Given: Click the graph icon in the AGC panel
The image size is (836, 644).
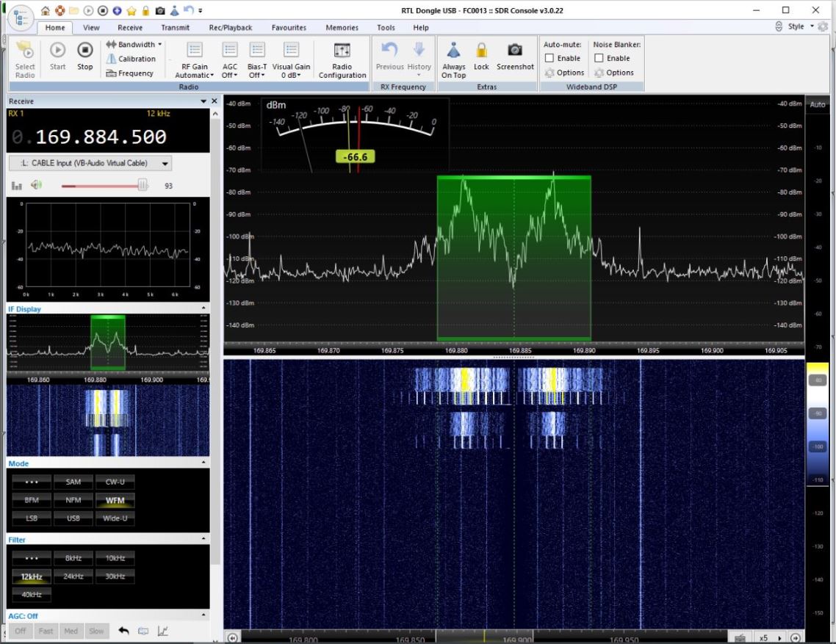Looking at the screenshot, I should (163, 632).
